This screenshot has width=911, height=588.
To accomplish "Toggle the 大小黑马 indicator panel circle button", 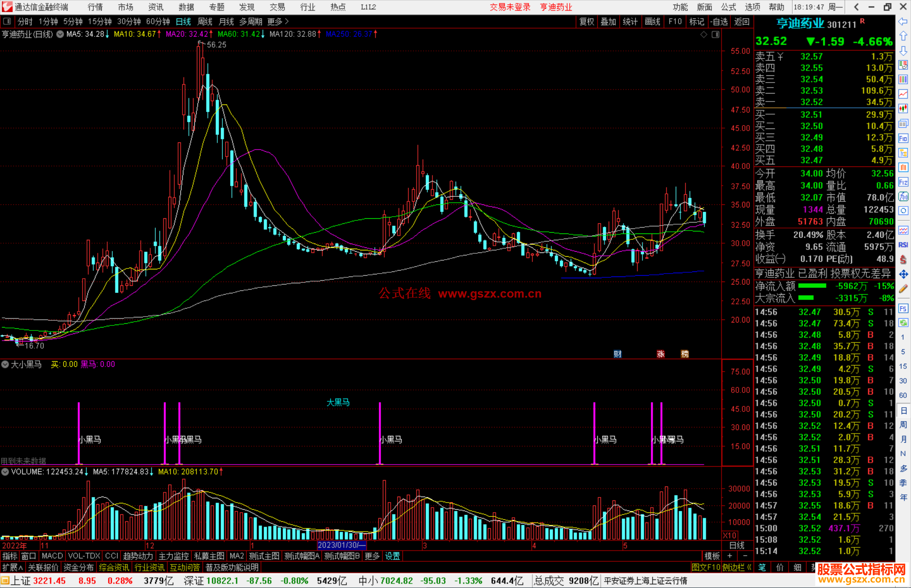I will (x=5, y=364).
